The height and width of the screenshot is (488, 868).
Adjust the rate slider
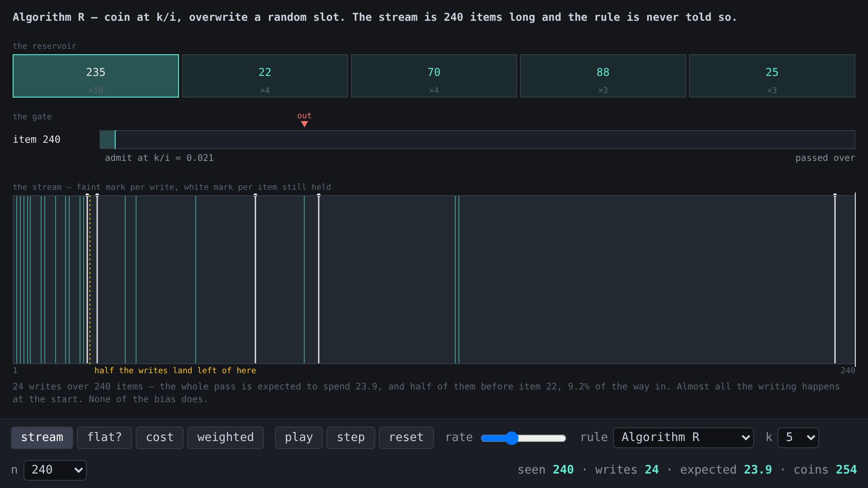524,438
